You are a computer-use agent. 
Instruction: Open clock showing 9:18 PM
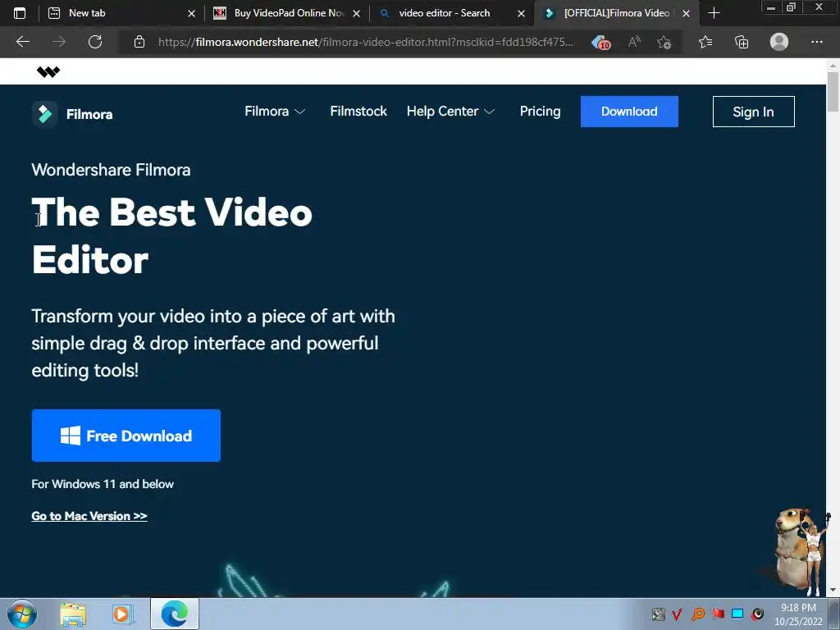[798, 614]
